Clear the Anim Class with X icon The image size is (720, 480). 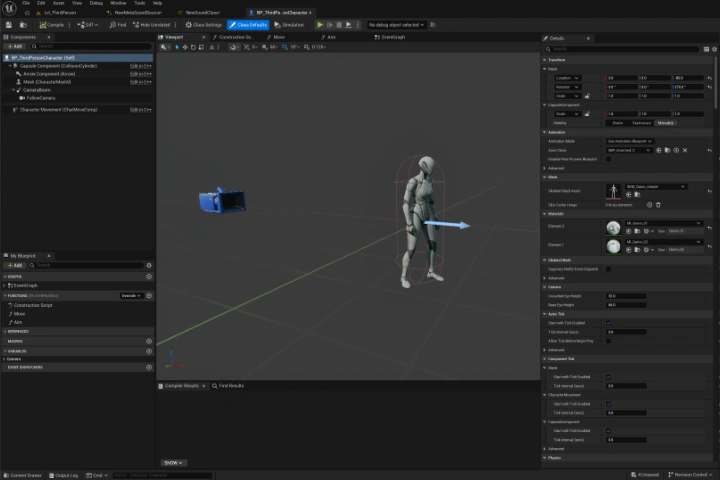(685, 150)
